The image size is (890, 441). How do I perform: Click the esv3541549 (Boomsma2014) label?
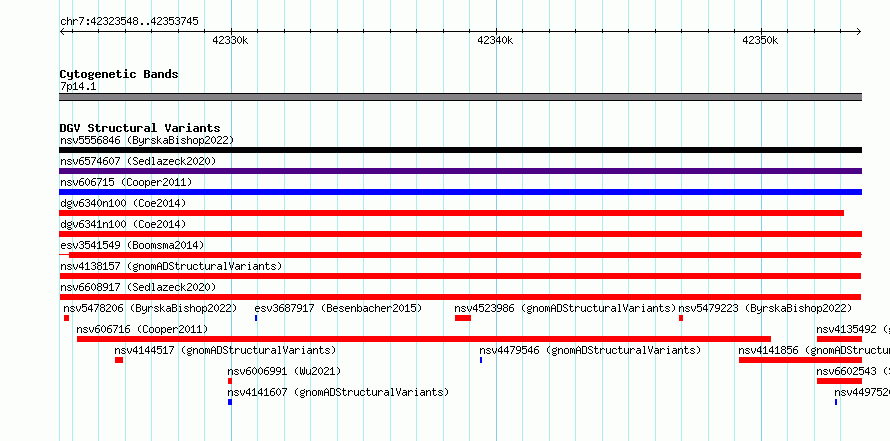(x=132, y=245)
